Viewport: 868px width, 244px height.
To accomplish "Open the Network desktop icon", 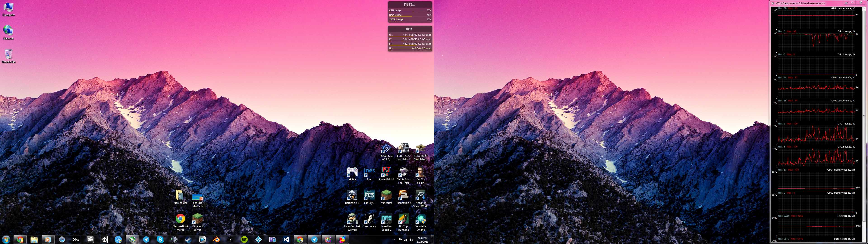I will [8, 32].
